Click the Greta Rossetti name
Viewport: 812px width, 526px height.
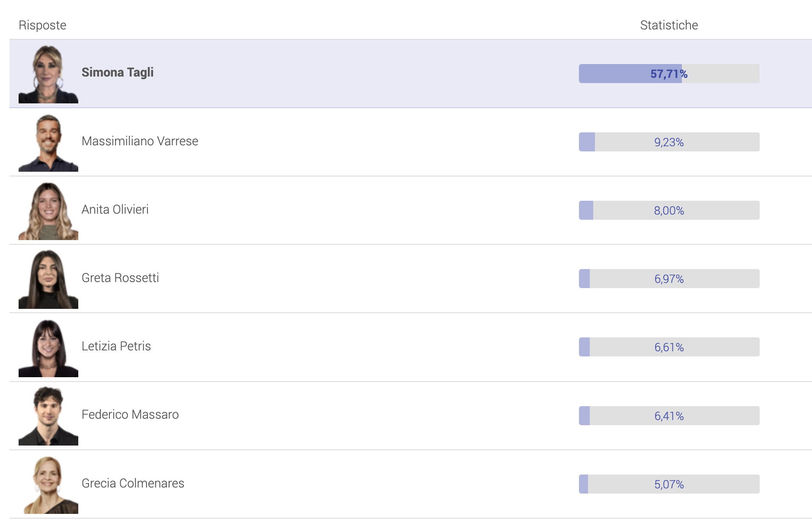(120, 278)
